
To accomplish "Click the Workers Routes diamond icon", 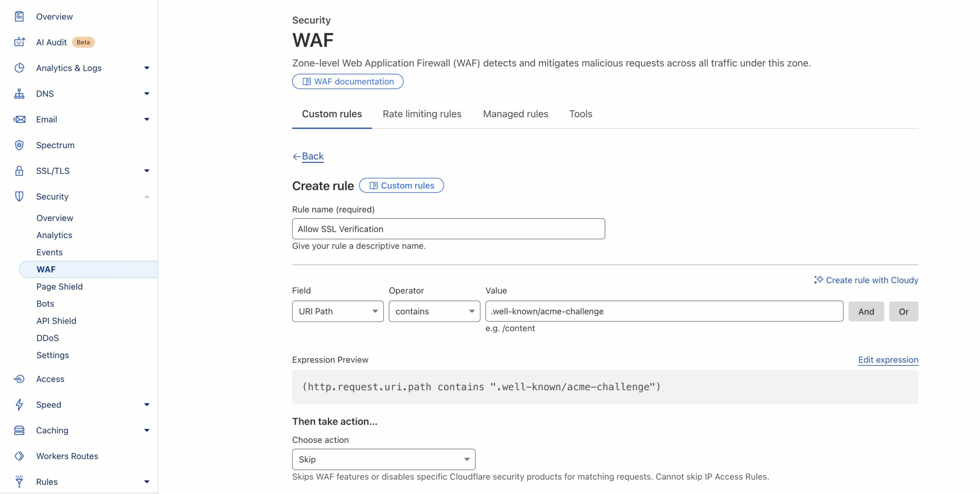I will click(x=19, y=456).
